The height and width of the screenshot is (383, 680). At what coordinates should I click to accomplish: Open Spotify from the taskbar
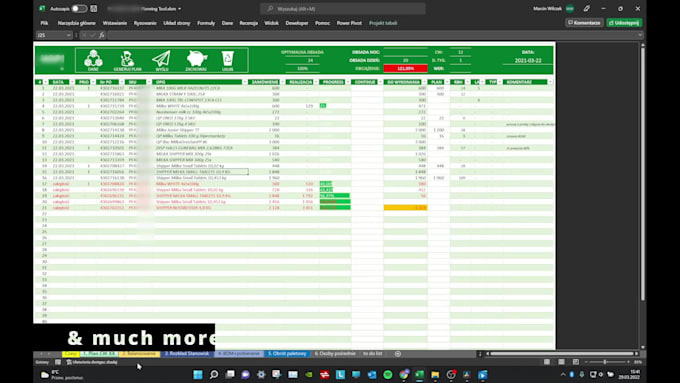pyautogui.click(x=388, y=374)
